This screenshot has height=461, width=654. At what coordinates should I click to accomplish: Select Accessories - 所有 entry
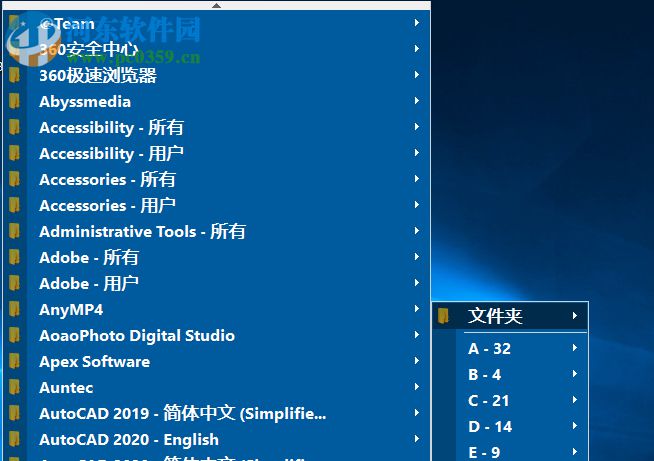[x=217, y=179]
